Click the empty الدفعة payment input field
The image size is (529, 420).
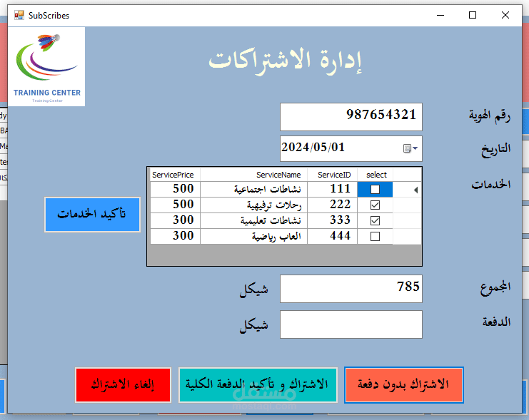(x=351, y=324)
